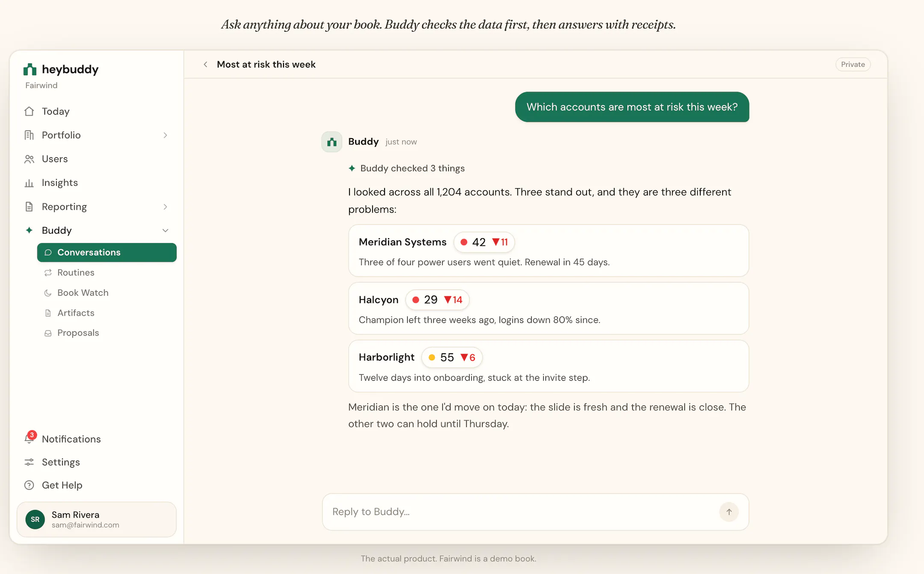This screenshot has width=924, height=574.
Task: Expand the Reporting submenu chevron
Action: [165, 207]
